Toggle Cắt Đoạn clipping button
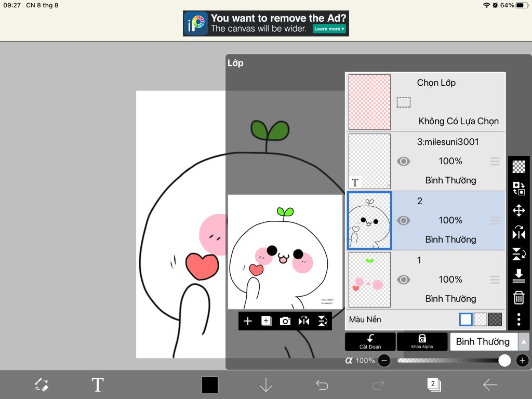This screenshot has height=399, width=532. tap(370, 341)
